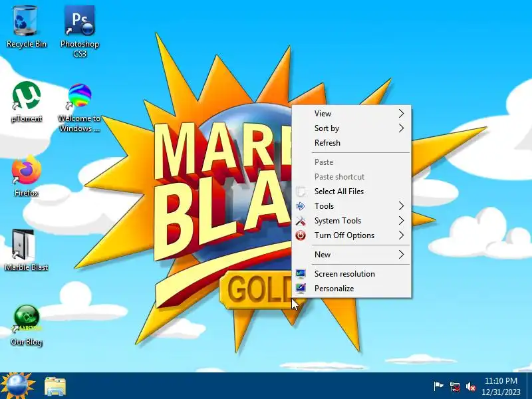Click the Show desktop strip at the taskbar end

(529, 386)
